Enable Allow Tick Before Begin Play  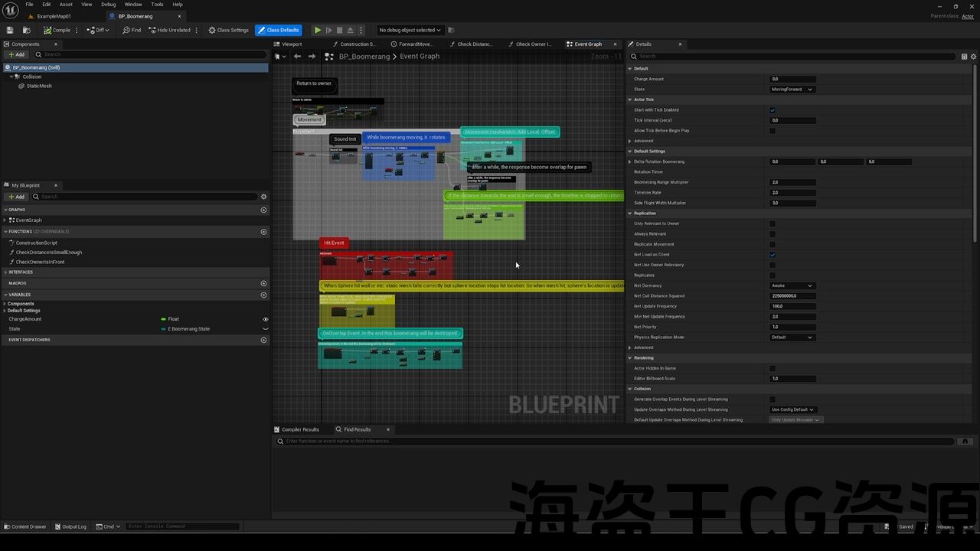tap(772, 131)
